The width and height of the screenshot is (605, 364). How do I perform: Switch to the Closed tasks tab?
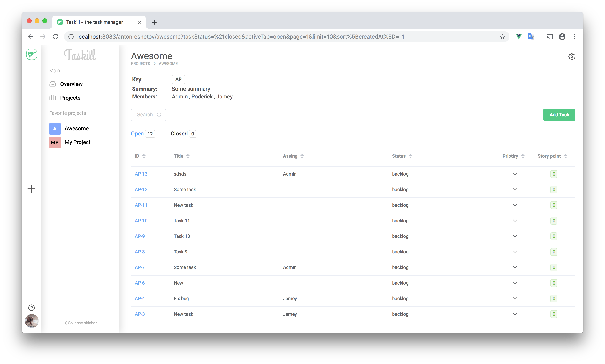click(183, 134)
